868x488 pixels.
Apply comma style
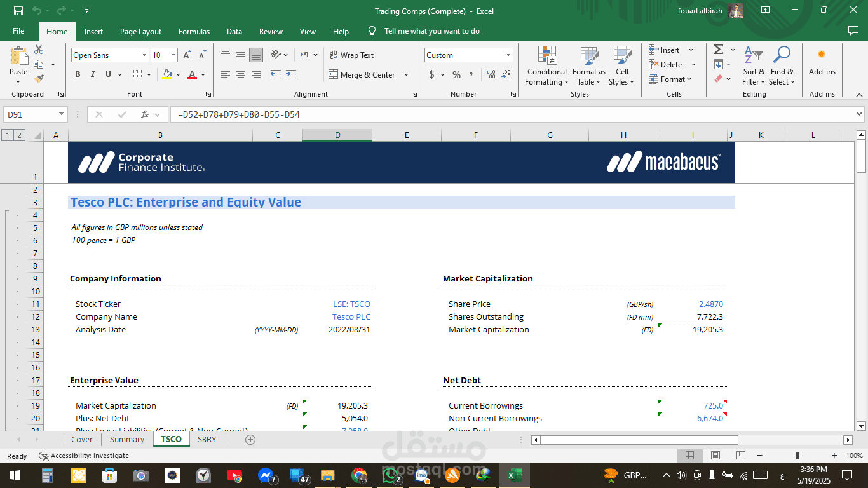click(x=471, y=75)
